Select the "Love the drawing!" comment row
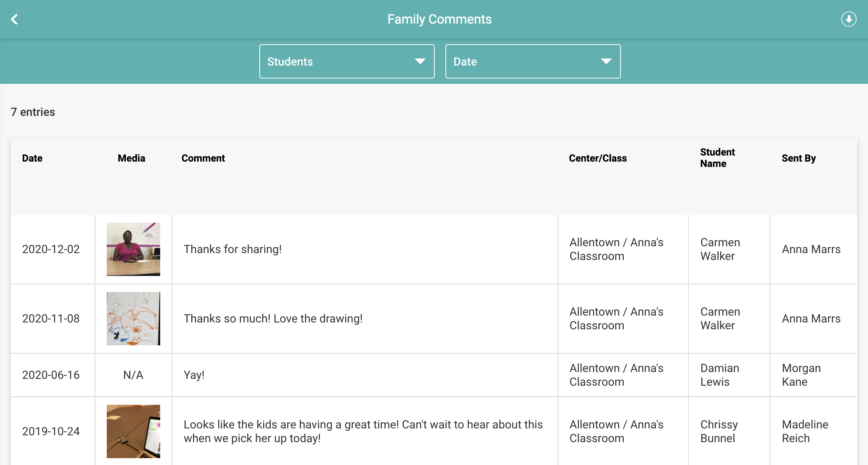The height and width of the screenshot is (465, 868). [x=273, y=319]
